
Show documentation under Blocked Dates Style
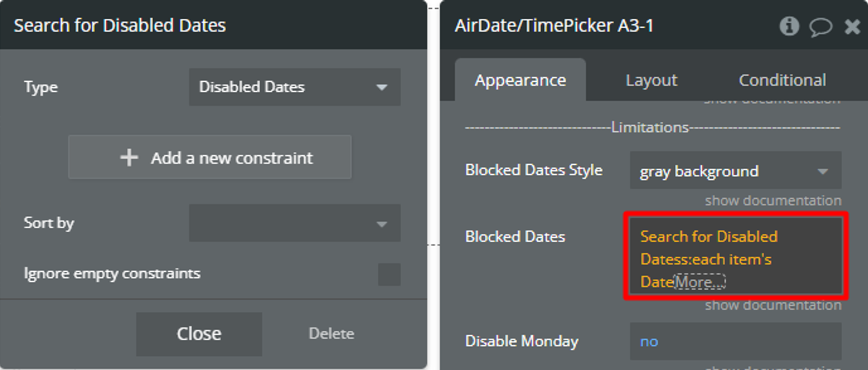[x=773, y=200]
